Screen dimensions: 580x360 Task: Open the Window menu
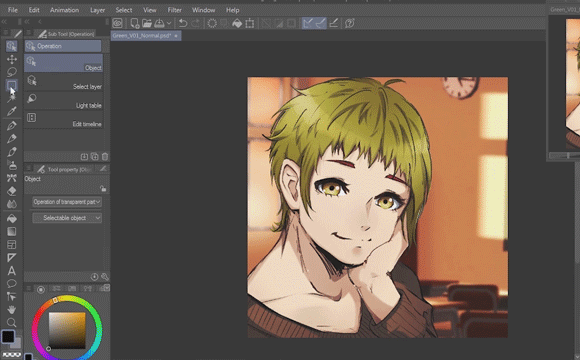point(203,10)
